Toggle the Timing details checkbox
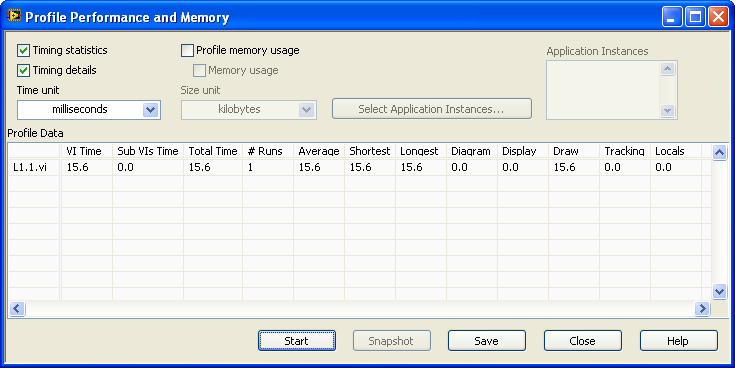The image size is (735, 368). click(23, 70)
